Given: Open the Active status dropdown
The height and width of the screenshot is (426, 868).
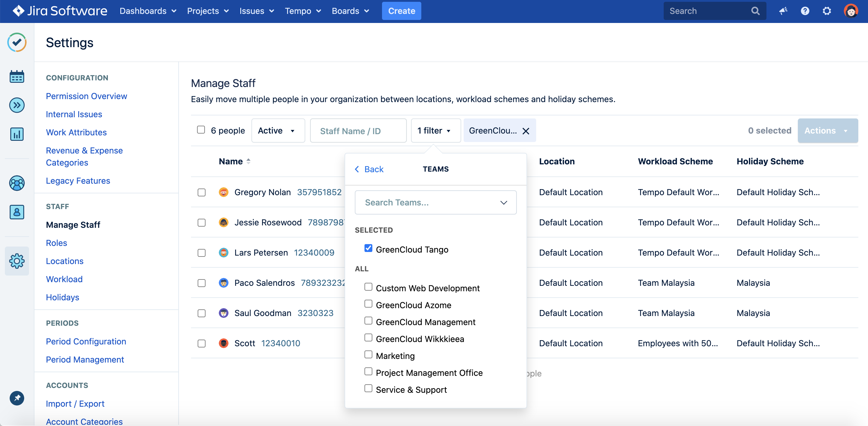Looking at the screenshot, I should [278, 131].
